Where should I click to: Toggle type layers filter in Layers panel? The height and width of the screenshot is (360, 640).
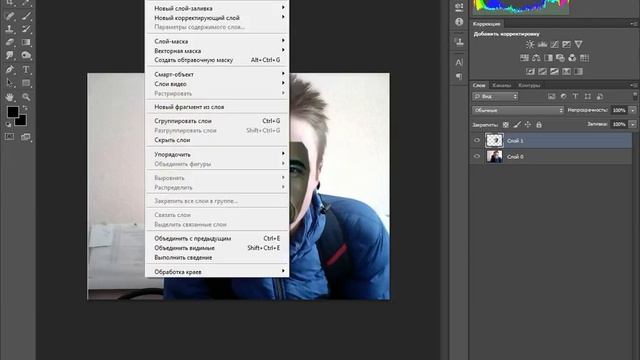tap(575, 96)
